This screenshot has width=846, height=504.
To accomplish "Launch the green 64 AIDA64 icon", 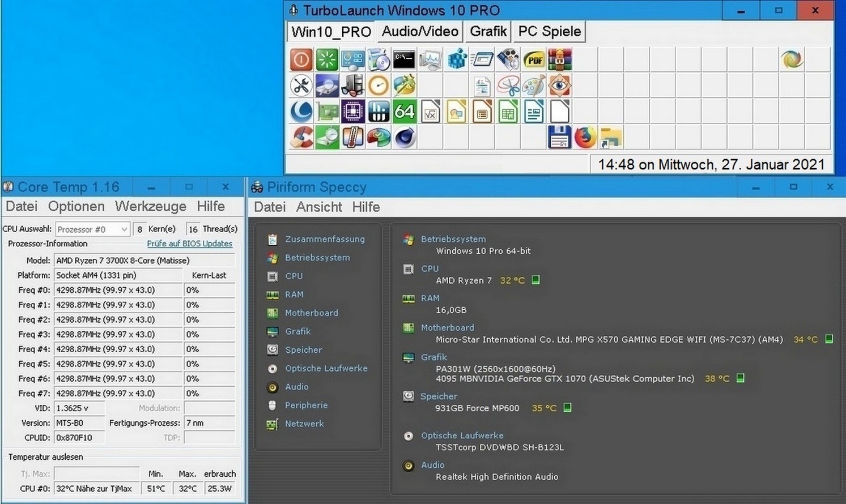I will pyautogui.click(x=404, y=112).
